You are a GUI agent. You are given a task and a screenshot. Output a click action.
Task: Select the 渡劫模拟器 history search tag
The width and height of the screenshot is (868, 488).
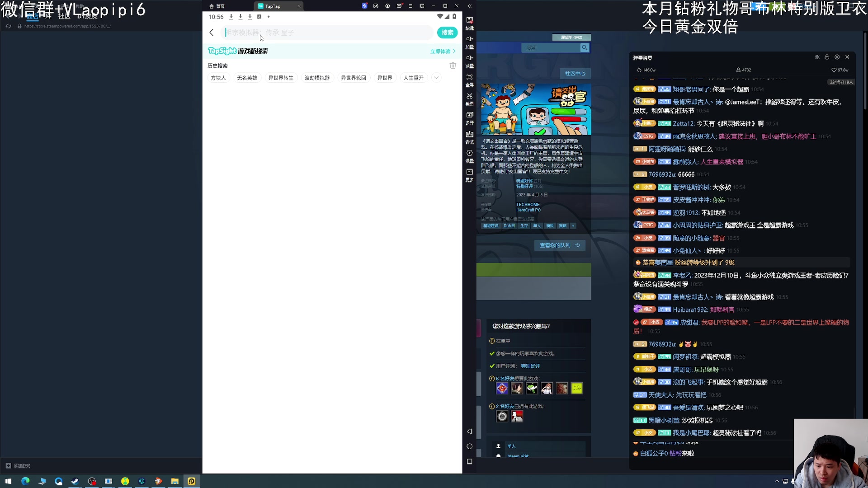[317, 78]
